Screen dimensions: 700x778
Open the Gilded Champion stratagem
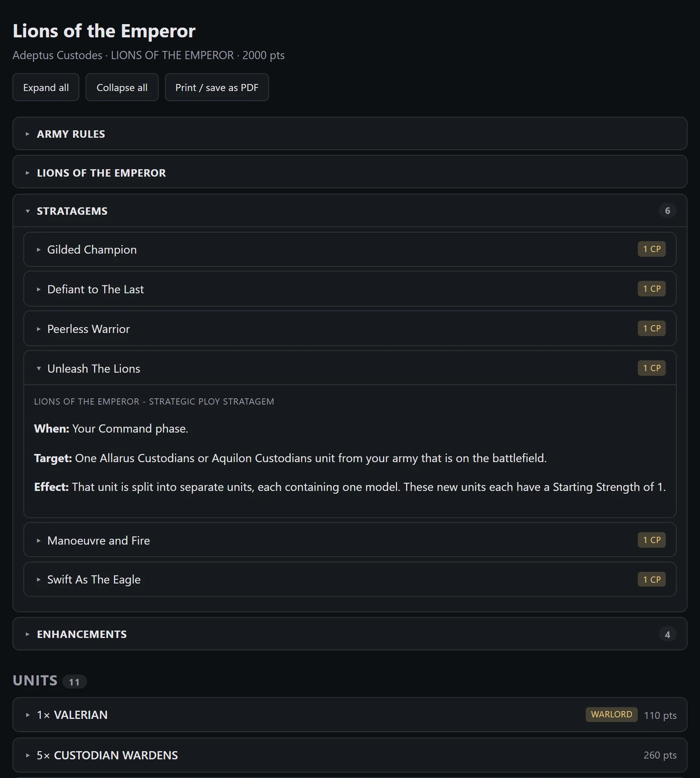(x=350, y=249)
